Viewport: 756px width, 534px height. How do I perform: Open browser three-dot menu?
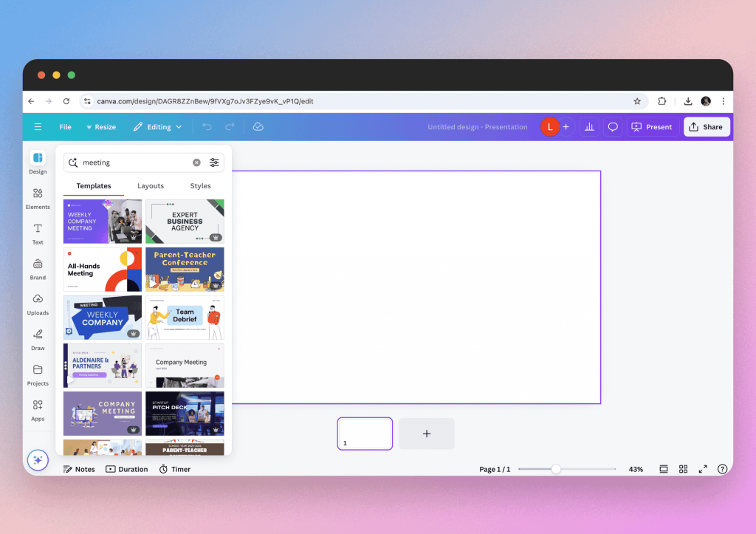point(724,101)
